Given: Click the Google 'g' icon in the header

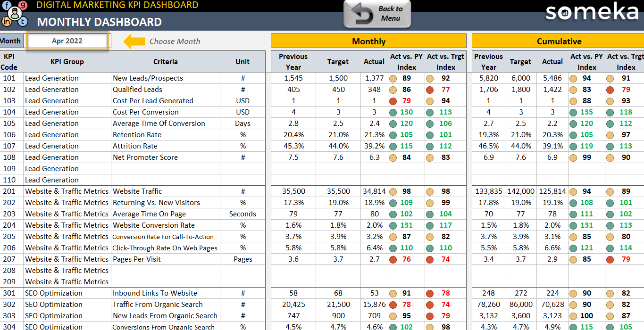Looking at the screenshot, I should point(24,5).
